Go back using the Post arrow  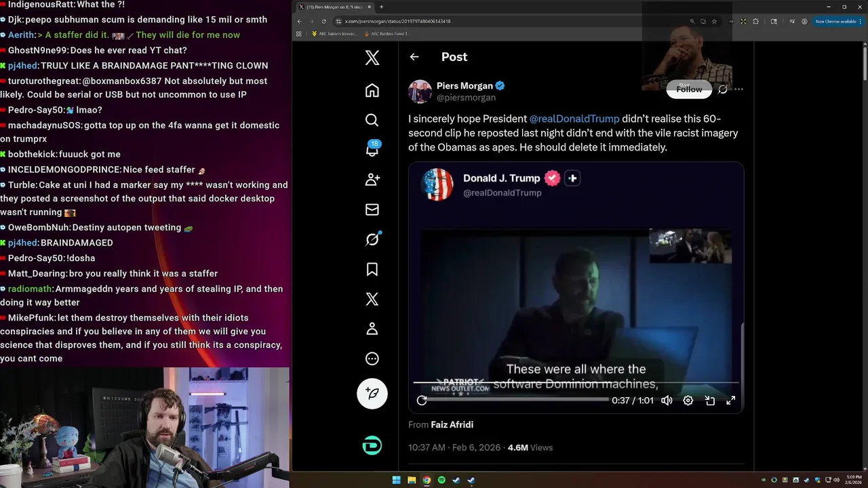[x=414, y=57]
